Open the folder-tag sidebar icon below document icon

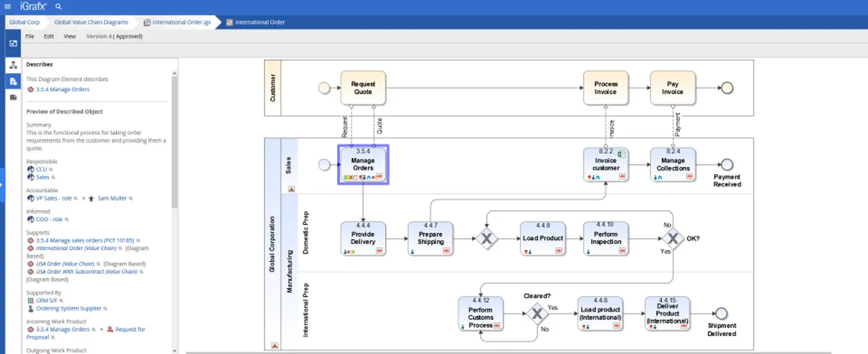coord(13,97)
